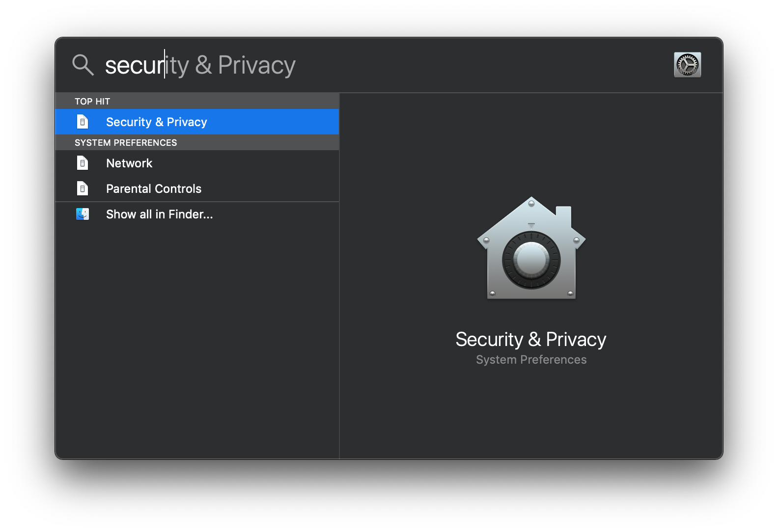The height and width of the screenshot is (532, 778).
Task: Click the Security & Privacy result's document icon
Action: [x=83, y=122]
